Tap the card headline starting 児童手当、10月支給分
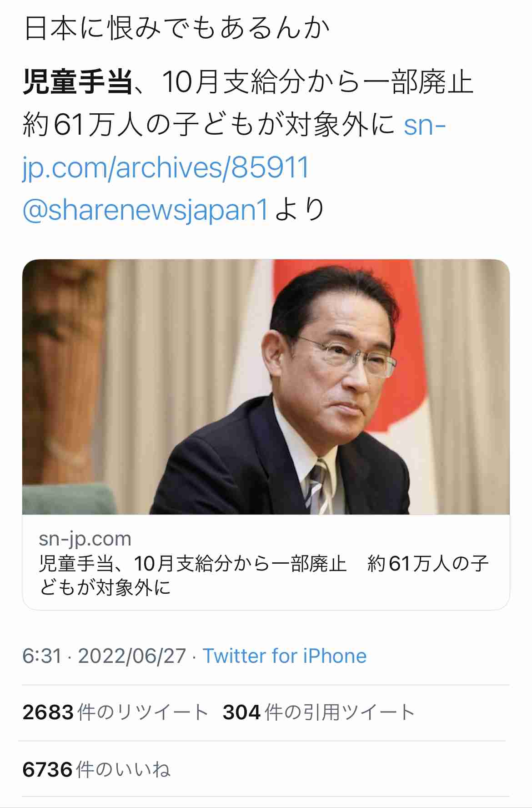 click(264, 576)
